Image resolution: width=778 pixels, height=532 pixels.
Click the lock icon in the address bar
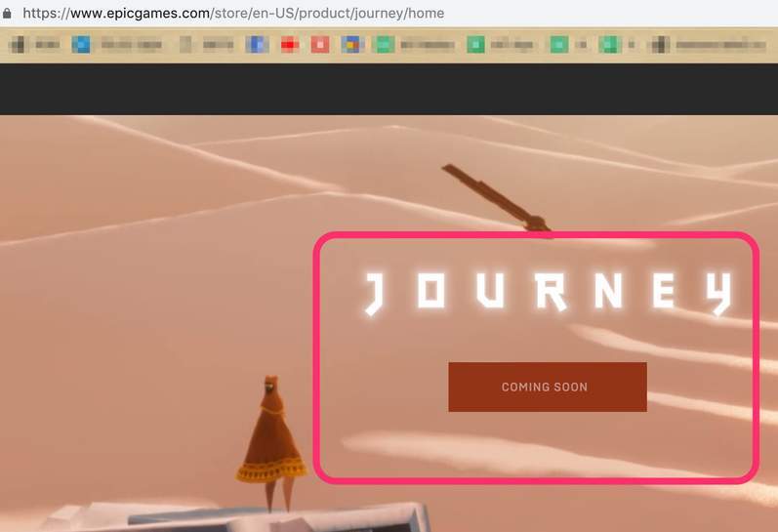coord(8,13)
